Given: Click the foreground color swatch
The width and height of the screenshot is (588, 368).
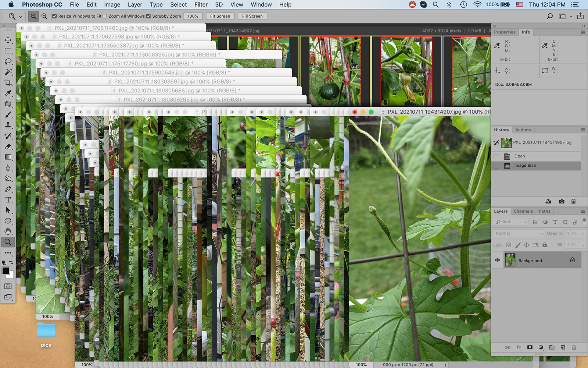Looking at the screenshot, I should pos(6,271).
